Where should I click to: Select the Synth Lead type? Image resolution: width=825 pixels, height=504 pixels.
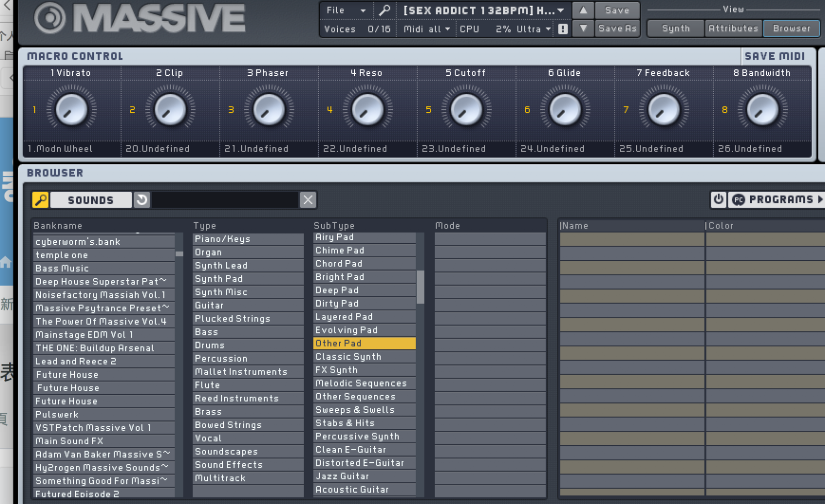(248, 266)
